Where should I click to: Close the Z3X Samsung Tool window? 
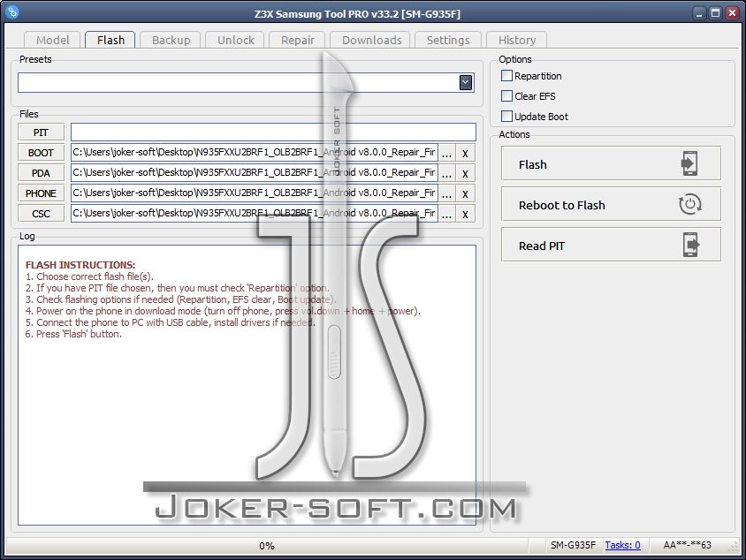pos(732,13)
